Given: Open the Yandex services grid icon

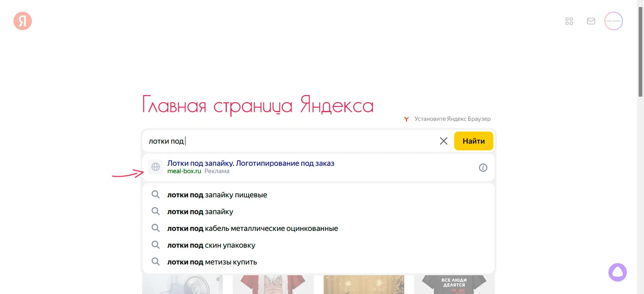Looking at the screenshot, I should click(569, 21).
